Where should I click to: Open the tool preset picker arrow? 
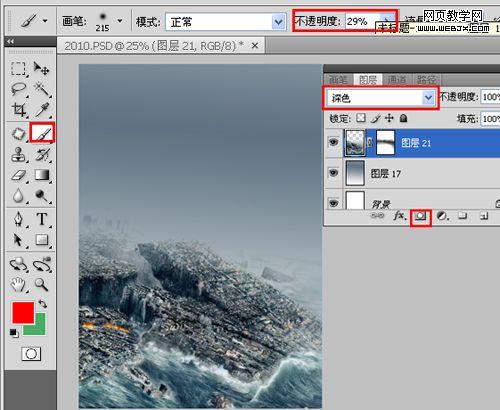(45, 21)
